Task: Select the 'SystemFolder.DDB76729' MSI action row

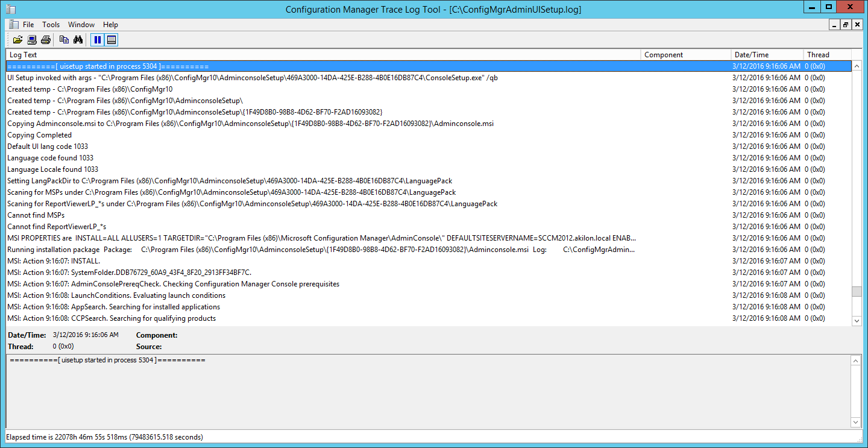Action: click(x=429, y=273)
